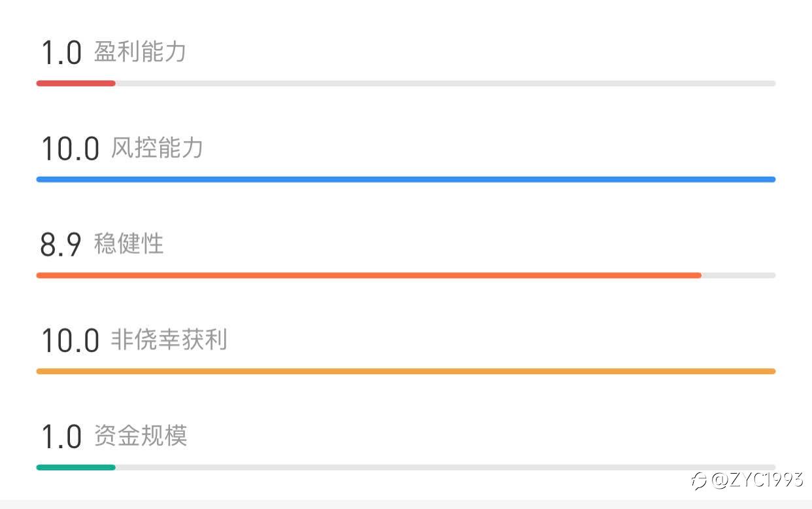Click the yellow-orange 非侥幸获利 progress bar
The image size is (812, 509).
[405, 372]
